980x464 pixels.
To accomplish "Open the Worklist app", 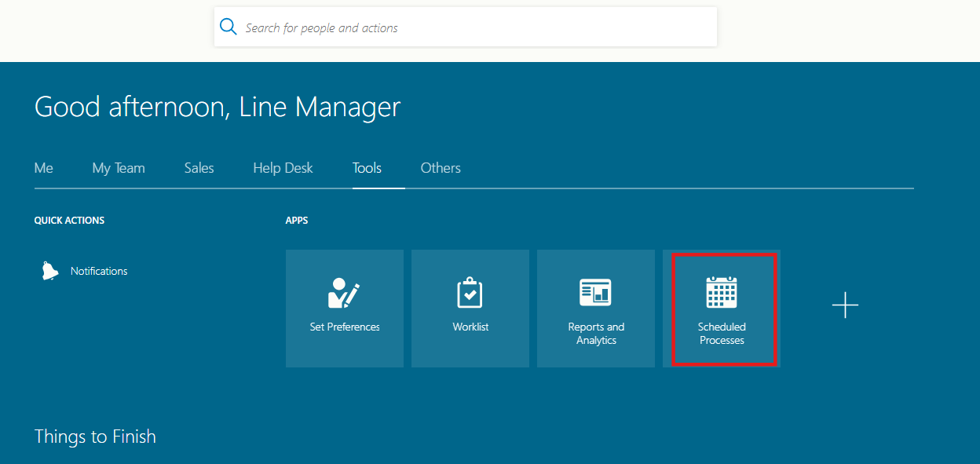I will point(470,309).
